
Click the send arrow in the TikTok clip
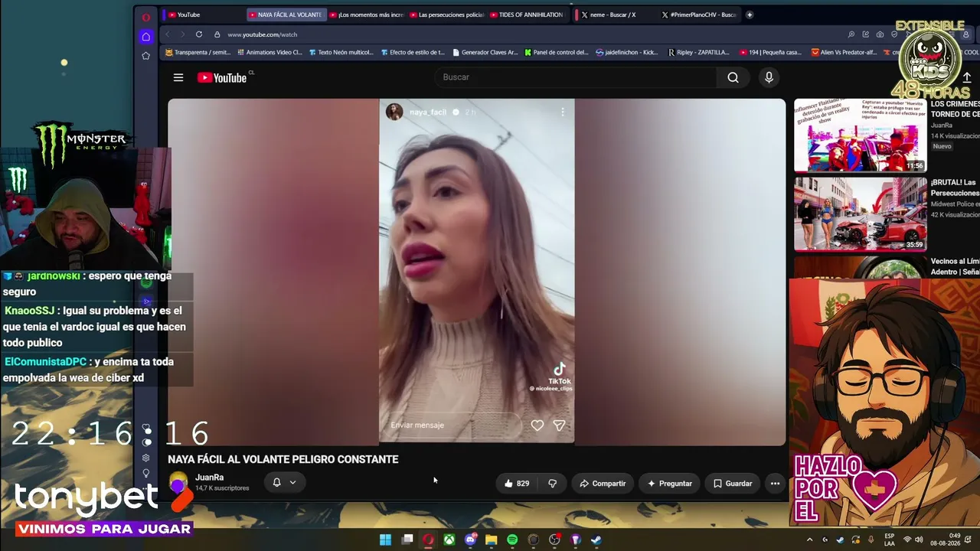tap(559, 425)
